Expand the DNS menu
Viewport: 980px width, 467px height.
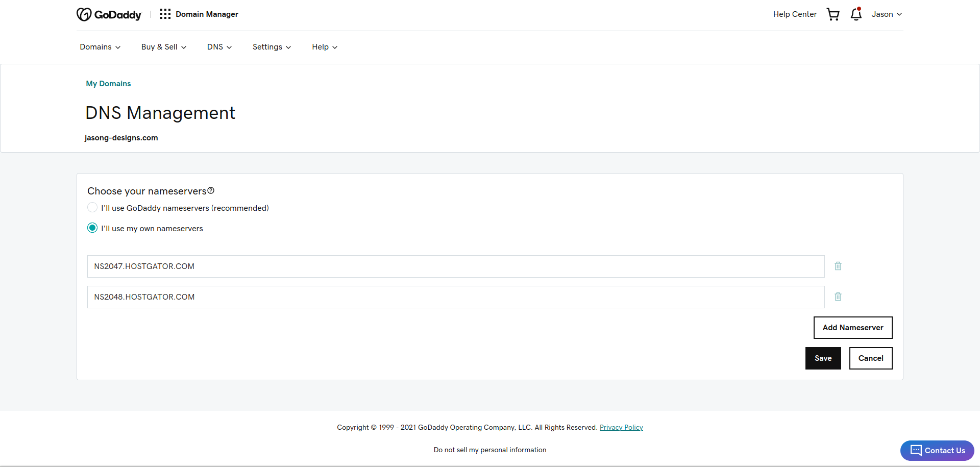tap(219, 47)
